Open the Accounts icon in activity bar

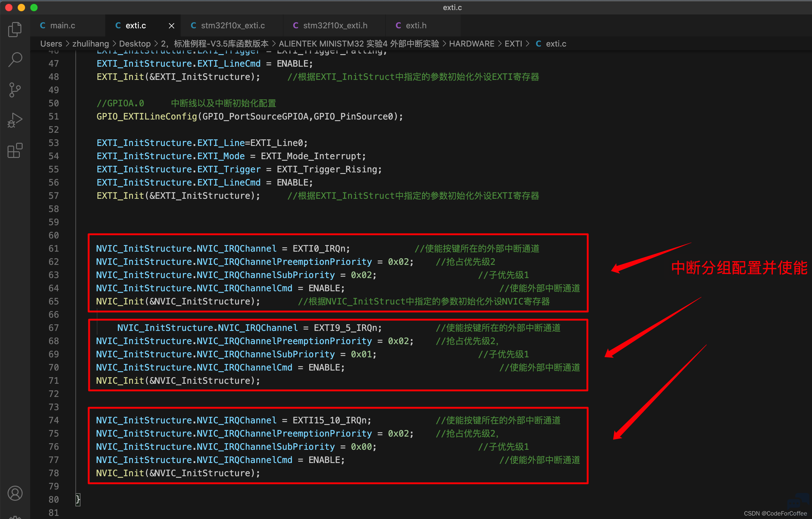tap(15, 493)
